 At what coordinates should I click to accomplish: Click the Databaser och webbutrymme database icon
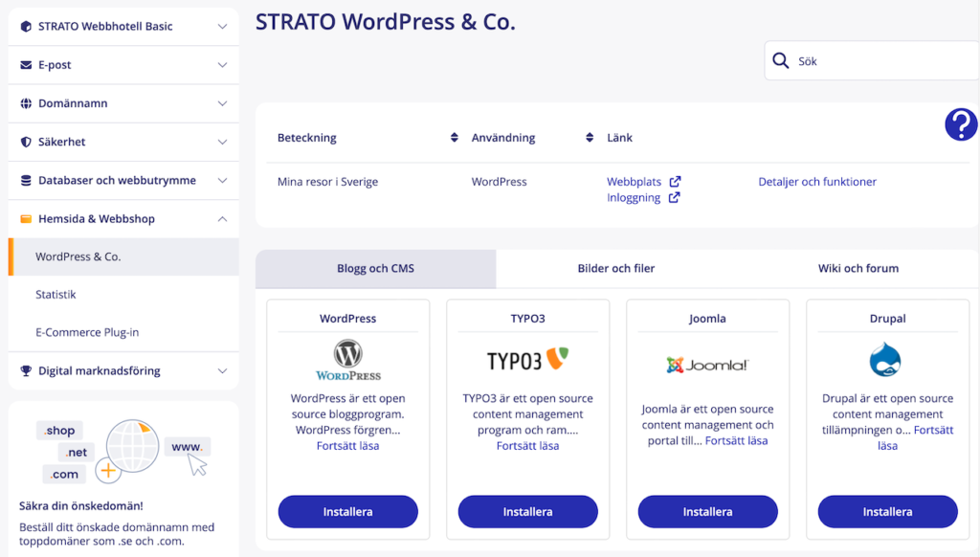[26, 181]
